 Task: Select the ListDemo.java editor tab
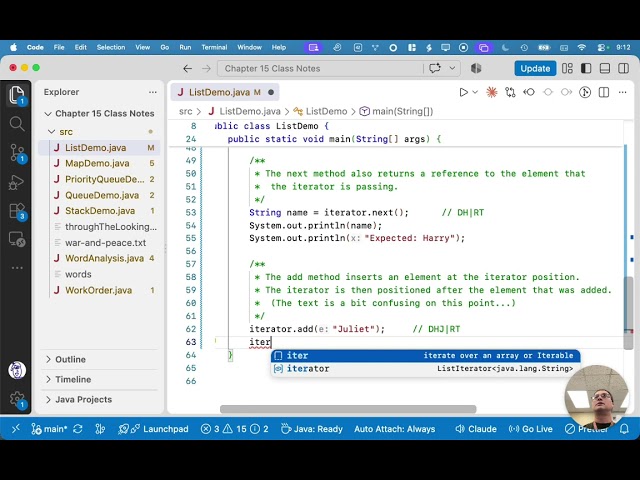click(224, 92)
